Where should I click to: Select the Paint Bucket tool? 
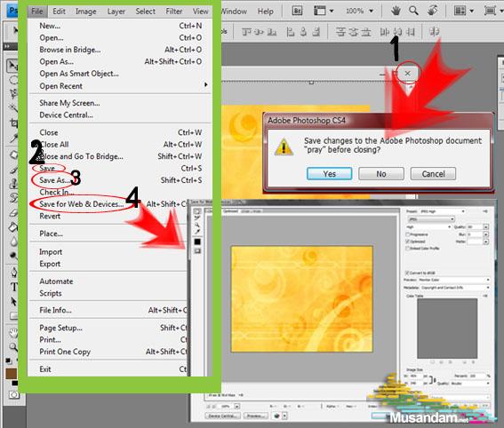13,227
